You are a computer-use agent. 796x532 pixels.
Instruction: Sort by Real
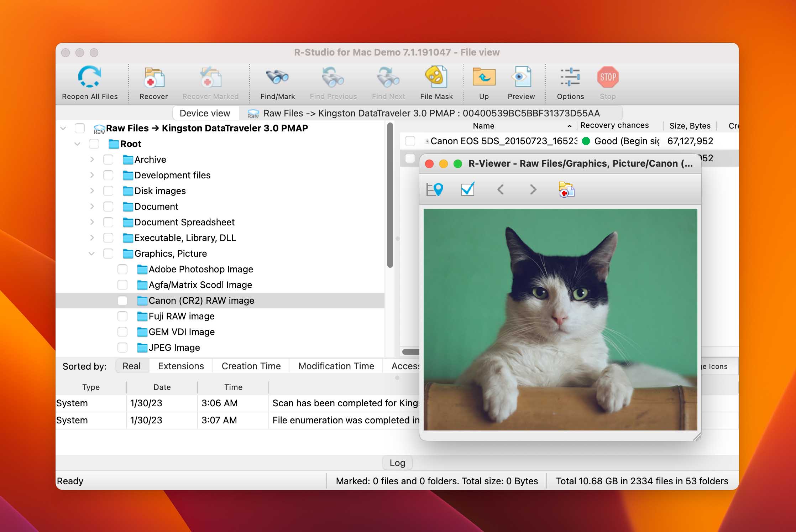[132, 366]
